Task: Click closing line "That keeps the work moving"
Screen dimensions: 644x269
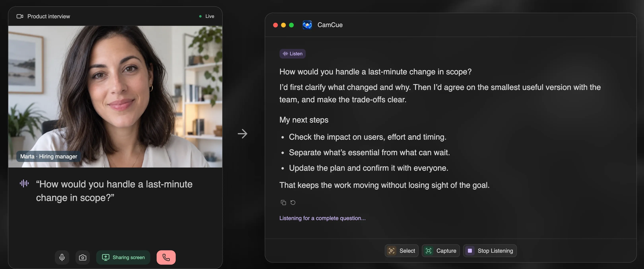Action: point(384,185)
